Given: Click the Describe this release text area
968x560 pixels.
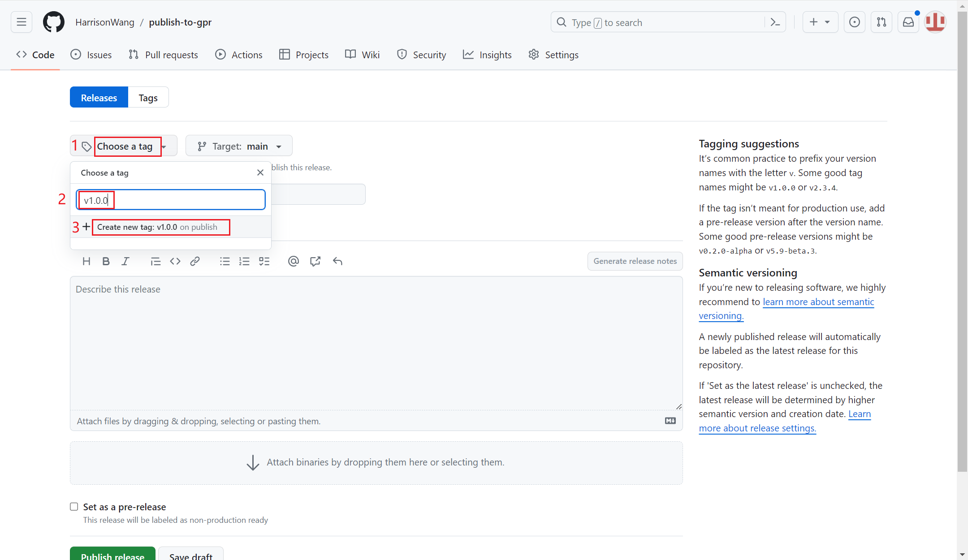Looking at the screenshot, I should pos(376,343).
